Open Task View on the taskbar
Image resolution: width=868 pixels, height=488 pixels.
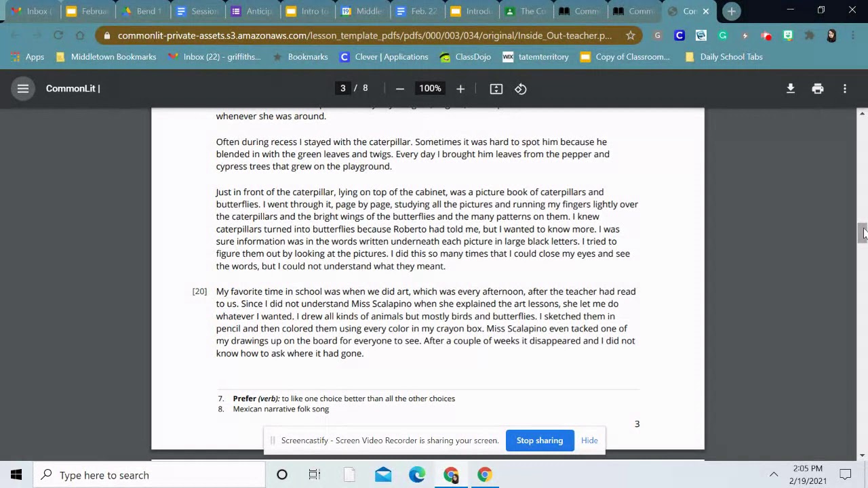click(x=315, y=475)
